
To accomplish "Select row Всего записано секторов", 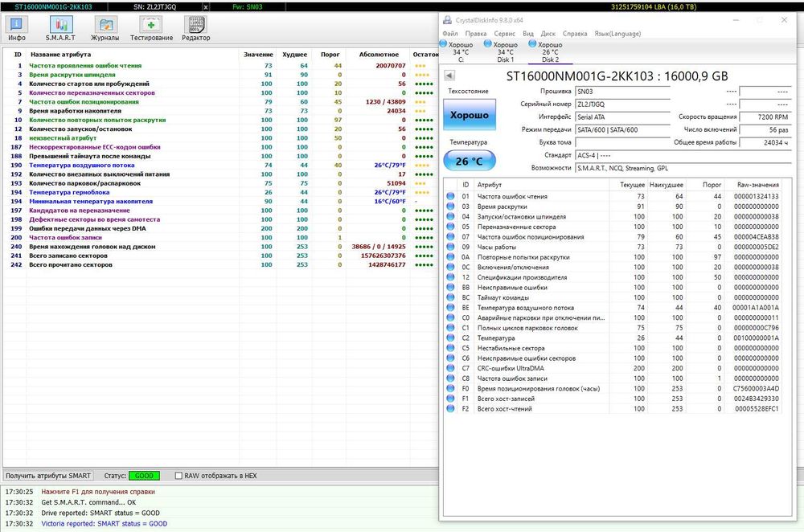I will (x=220, y=256).
